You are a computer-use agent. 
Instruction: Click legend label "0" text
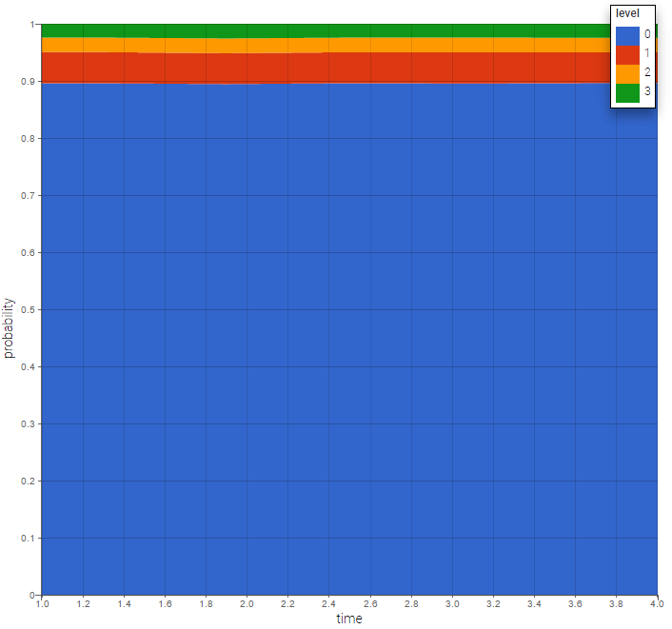[x=647, y=34]
